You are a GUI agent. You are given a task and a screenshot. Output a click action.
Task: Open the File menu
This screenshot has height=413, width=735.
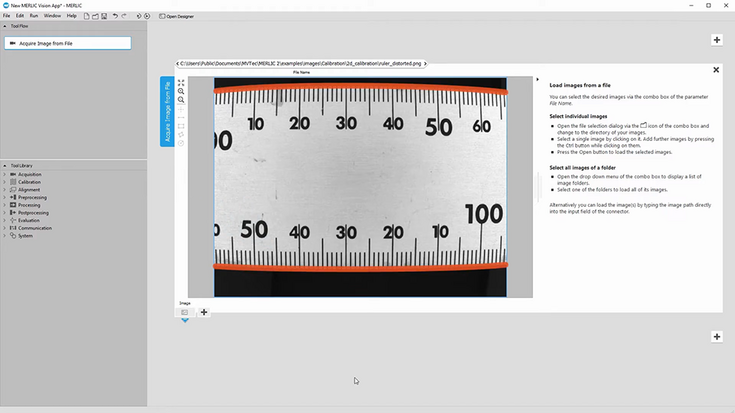(7, 16)
